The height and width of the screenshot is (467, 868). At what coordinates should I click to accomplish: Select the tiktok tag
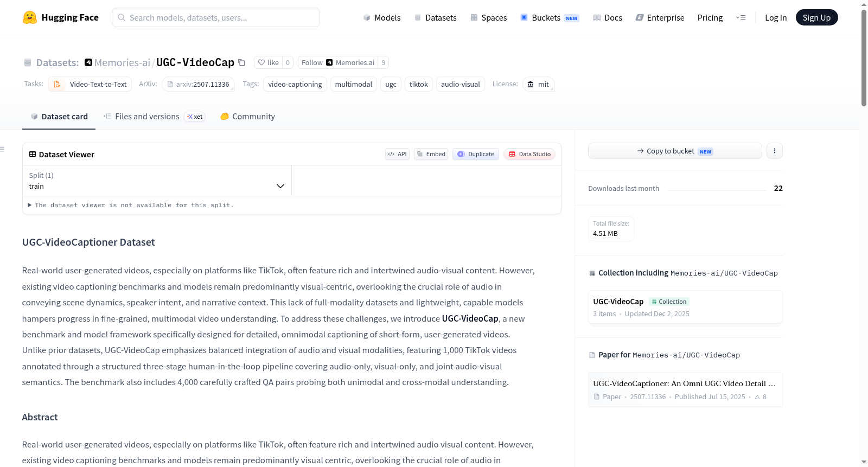[x=419, y=84]
